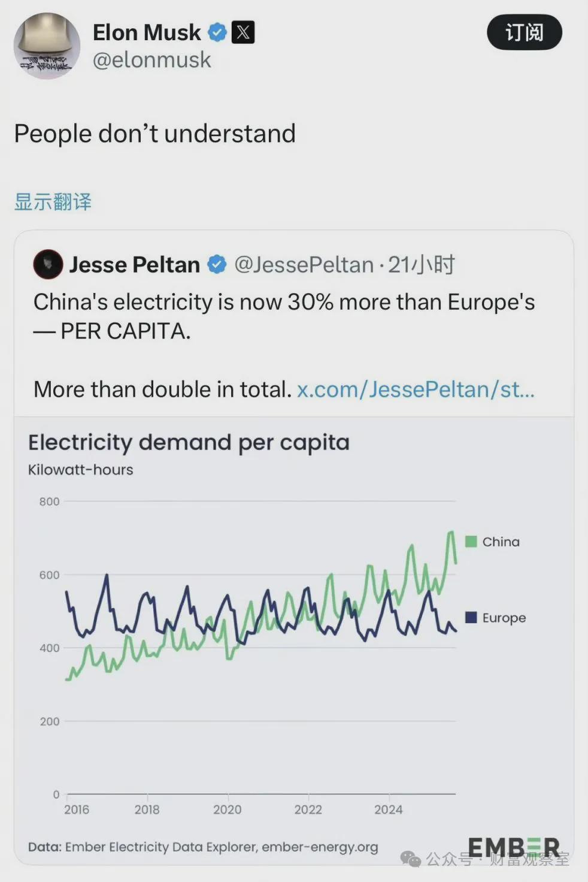
Task: Click Elon Musk's blue verified badge
Action: click(217, 32)
